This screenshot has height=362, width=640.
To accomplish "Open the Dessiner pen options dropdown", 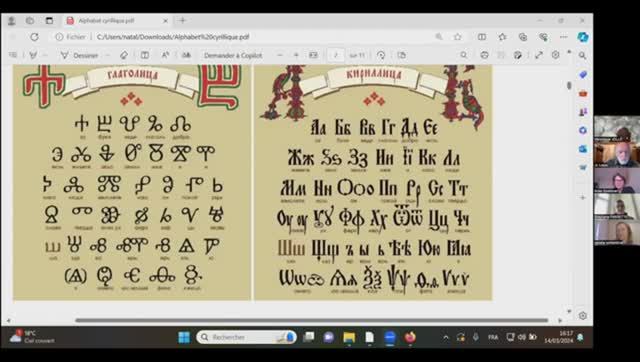I will (x=107, y=55).
